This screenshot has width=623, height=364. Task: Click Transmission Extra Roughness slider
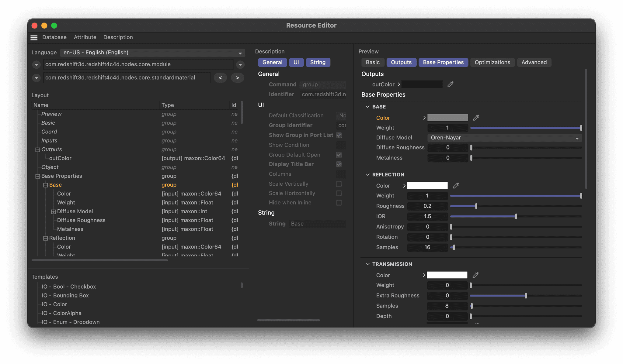526,296
